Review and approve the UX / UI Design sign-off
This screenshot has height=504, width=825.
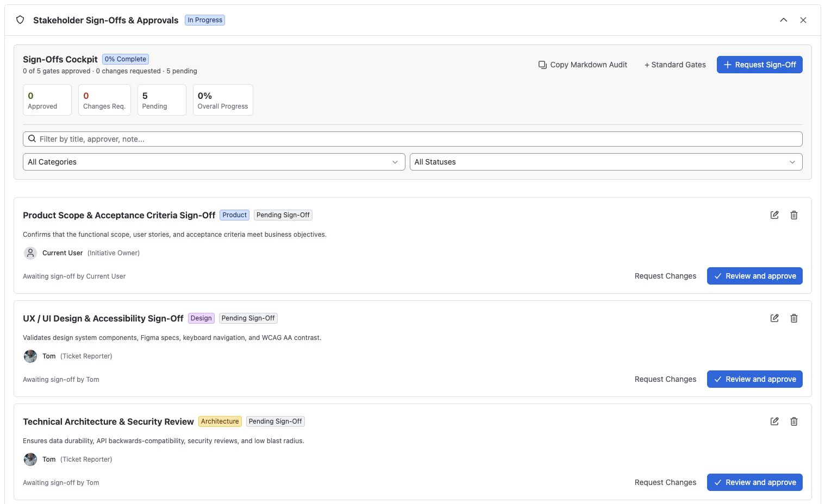point(754,379)
